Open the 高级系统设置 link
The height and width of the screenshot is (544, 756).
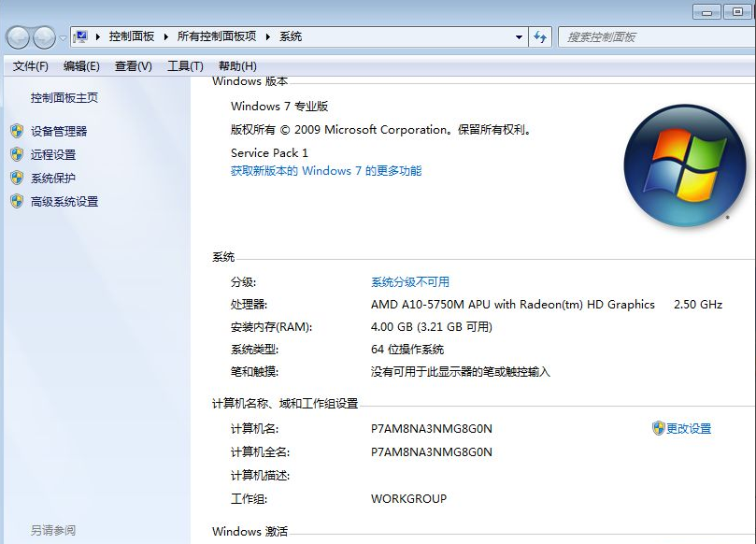click(x=64, y=201)
